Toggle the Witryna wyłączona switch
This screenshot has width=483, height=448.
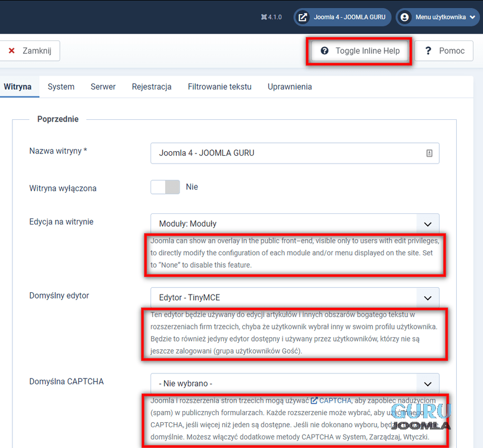pyautogui.click(x=165, y=187)
